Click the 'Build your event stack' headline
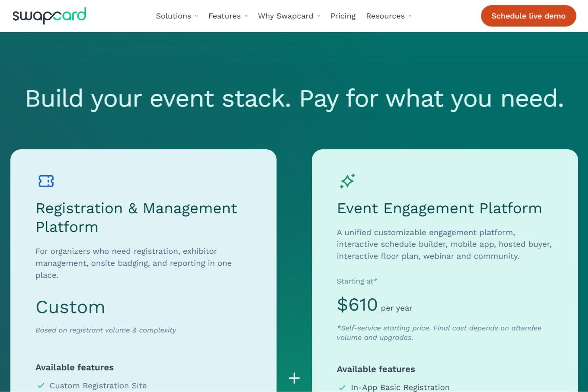The image size is (588, 392). pos(294,98)
